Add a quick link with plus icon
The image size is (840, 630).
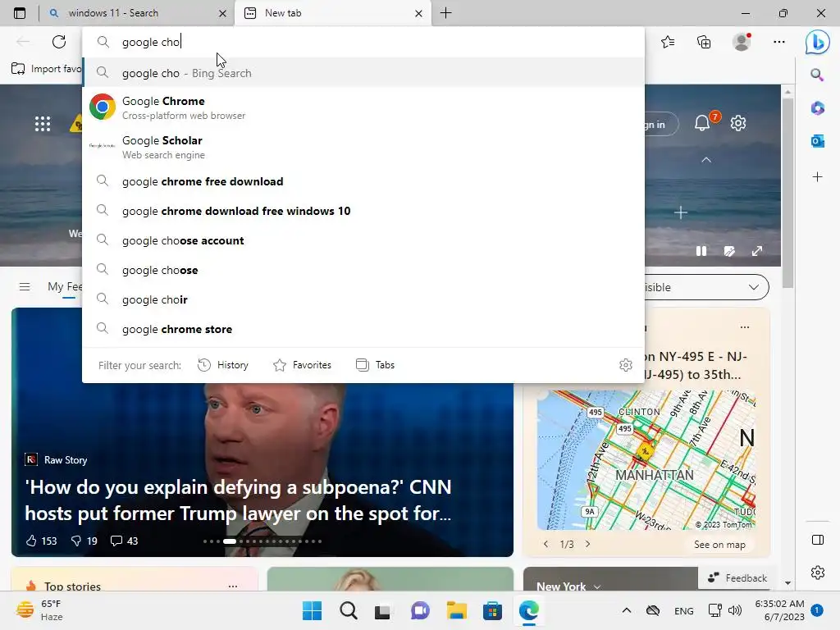point(680,212)
